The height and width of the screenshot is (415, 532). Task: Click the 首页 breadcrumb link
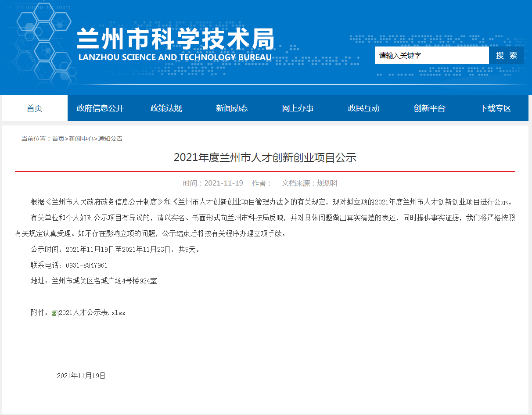click(58, 139)
